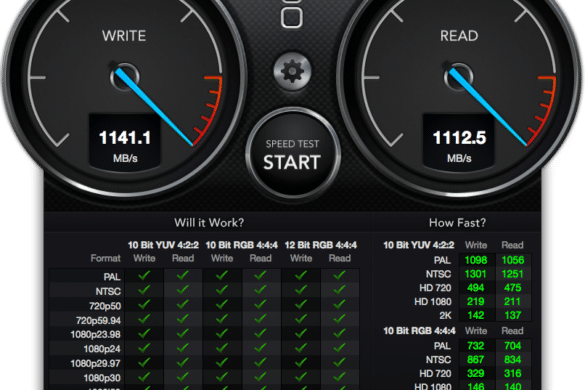The image size is (585, 390).
Task: Click the 1080p30 10 Bit RGB Write checkmark
Action: tap(222, 377)
